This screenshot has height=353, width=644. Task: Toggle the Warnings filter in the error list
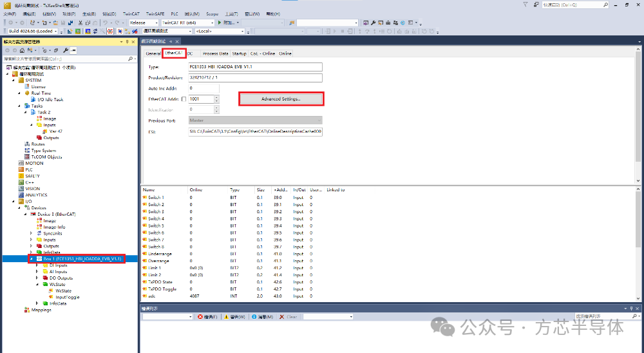tap(235, 317)
